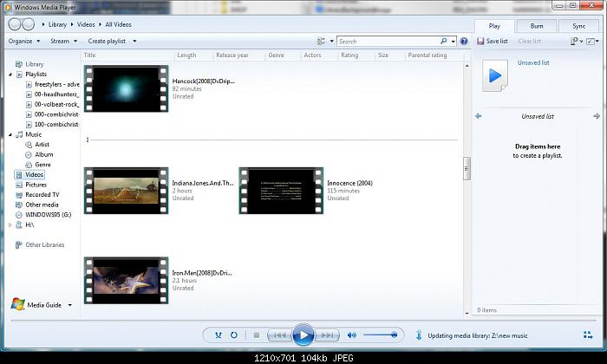The image size is (607, 364).
Task: Click the Back navigation button
Action: point(15,24)
